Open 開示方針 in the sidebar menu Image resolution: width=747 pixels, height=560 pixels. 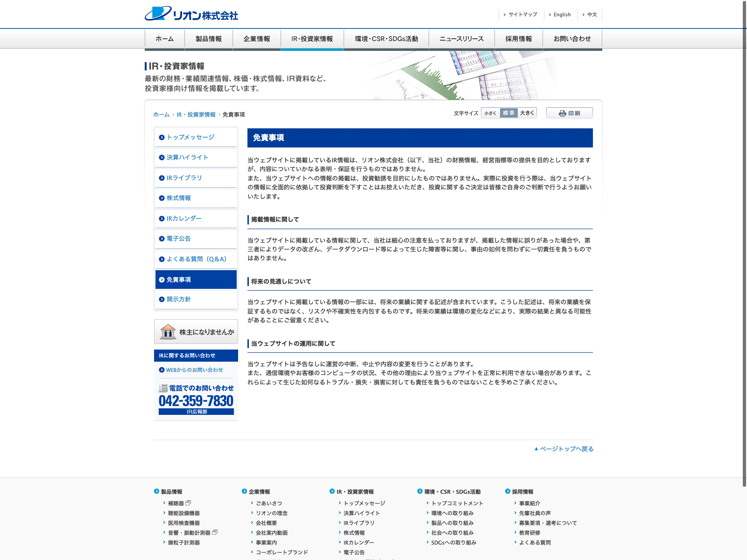point(179,299)
